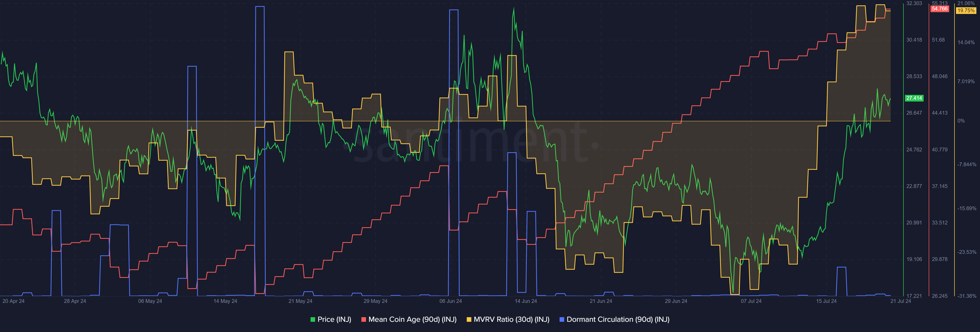
Task: Click the yellow 19.75% MVRV tag
Action: click(966, 11)
